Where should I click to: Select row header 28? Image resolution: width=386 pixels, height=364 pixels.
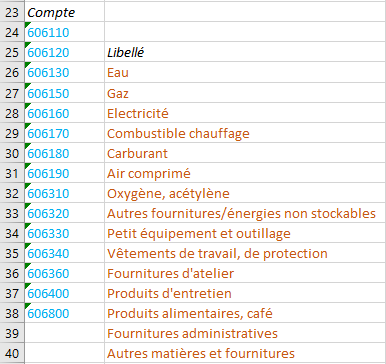pos(12,113)
